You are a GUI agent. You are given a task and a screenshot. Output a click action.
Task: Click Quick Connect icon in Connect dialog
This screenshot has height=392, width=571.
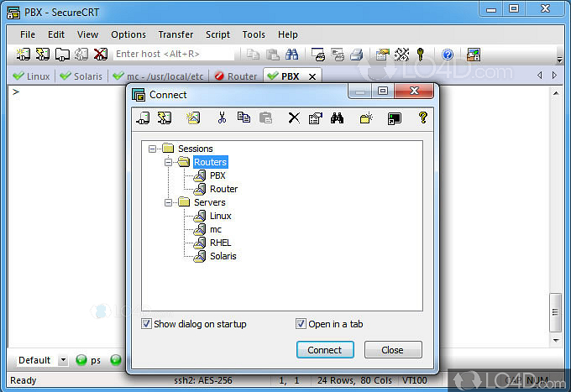[x=165, y=118]
